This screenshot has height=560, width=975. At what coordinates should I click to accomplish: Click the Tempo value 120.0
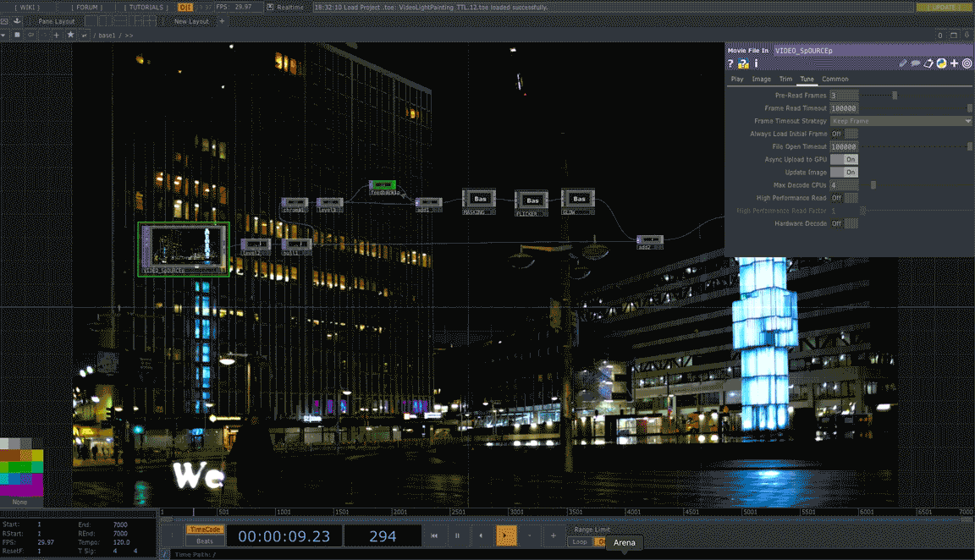121,542
